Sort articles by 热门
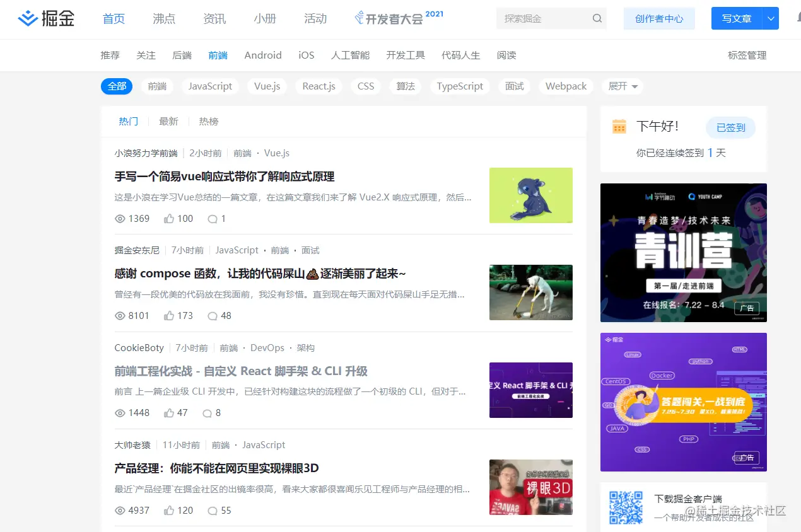 pos(129,121)
